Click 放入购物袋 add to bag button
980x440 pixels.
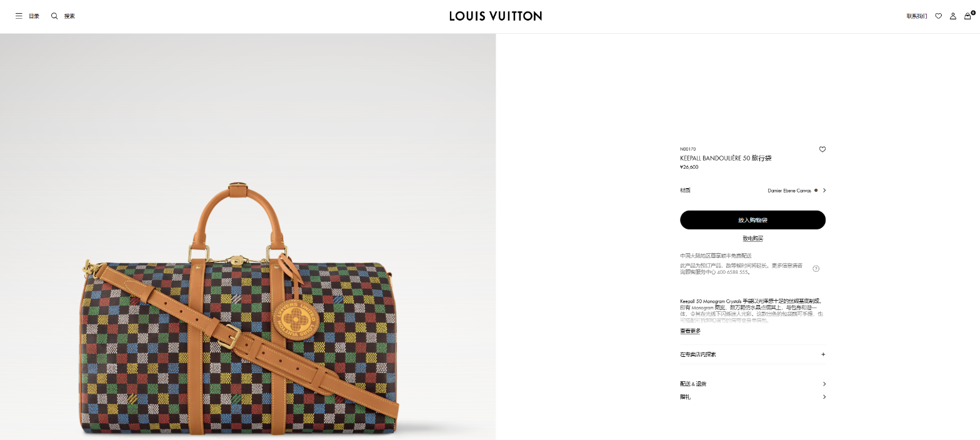point(752,220)
